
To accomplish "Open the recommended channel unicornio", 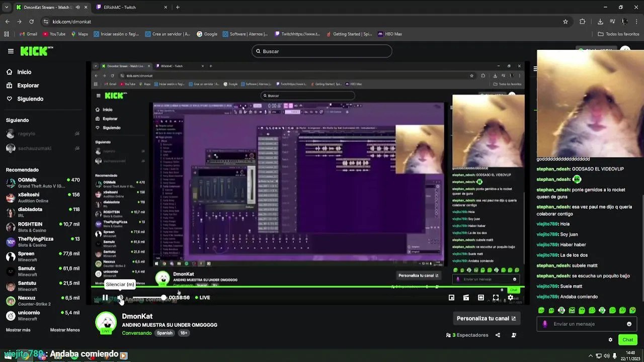I will (43, 316).
